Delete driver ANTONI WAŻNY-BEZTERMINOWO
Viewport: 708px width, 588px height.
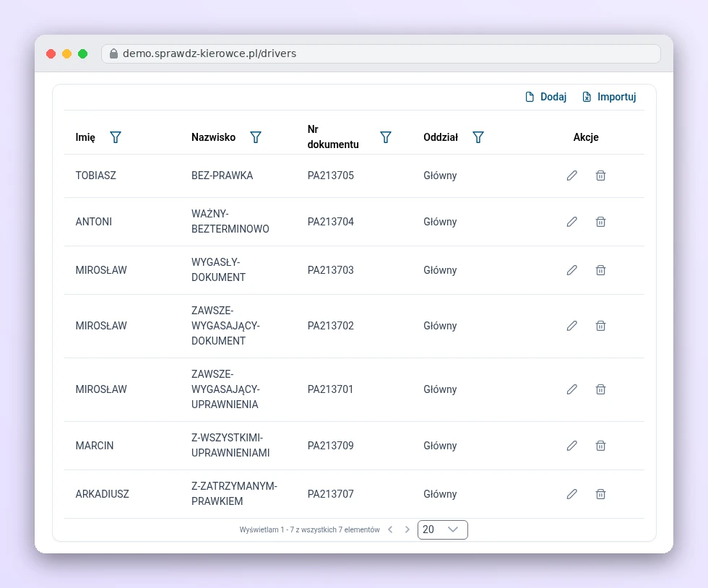point(600,222)
